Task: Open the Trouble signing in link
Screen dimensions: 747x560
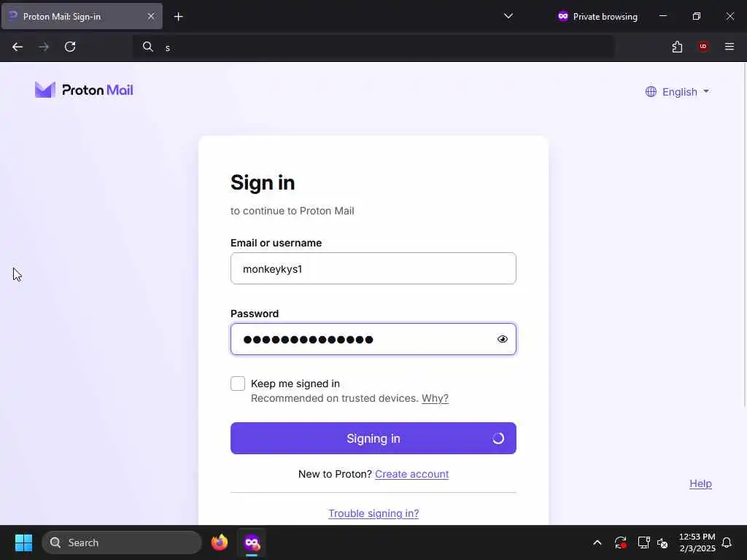Action: pyautogui.click(x=373, y=513)
